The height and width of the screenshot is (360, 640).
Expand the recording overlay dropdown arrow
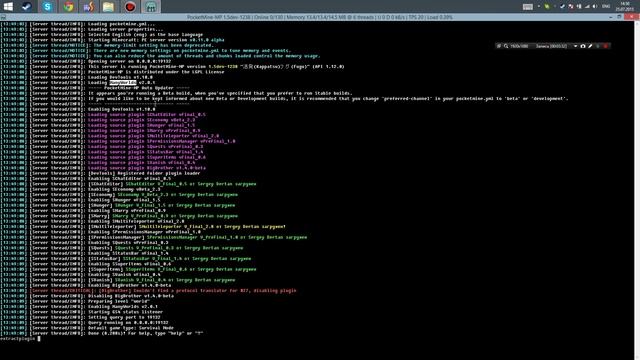coord(576,46)
